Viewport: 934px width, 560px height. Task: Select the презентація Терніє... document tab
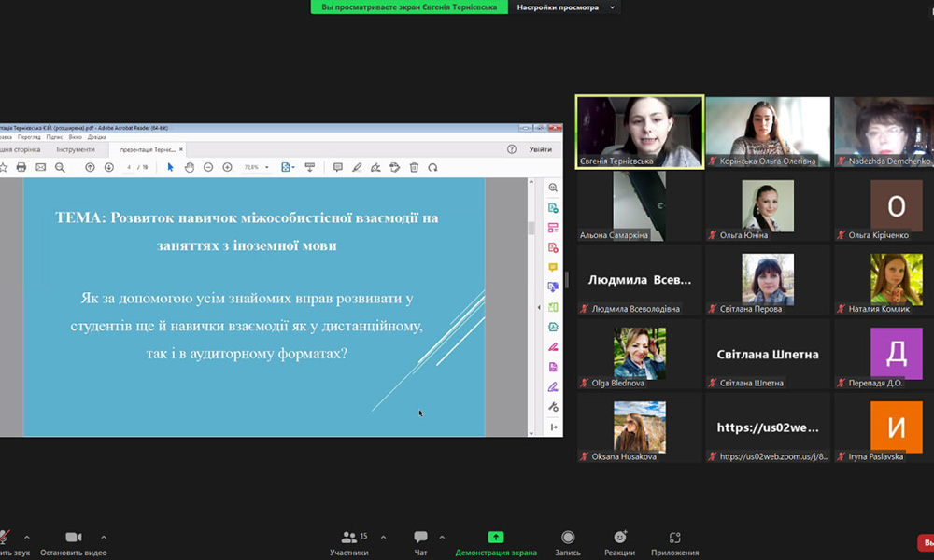(x=148, y=149)
